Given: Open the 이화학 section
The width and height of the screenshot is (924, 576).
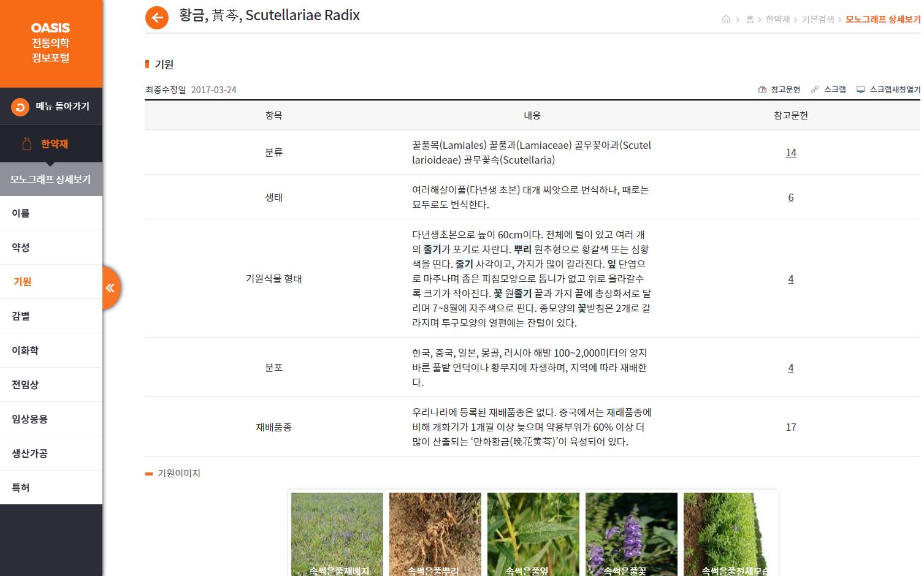Looking at the screenshot, I should coord(25,351).
